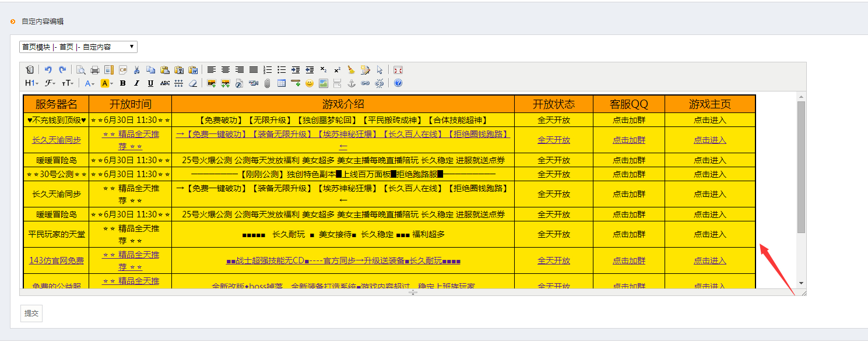Decrease indent
Screen dimensions: 868x363
click(x=310, y=69)
